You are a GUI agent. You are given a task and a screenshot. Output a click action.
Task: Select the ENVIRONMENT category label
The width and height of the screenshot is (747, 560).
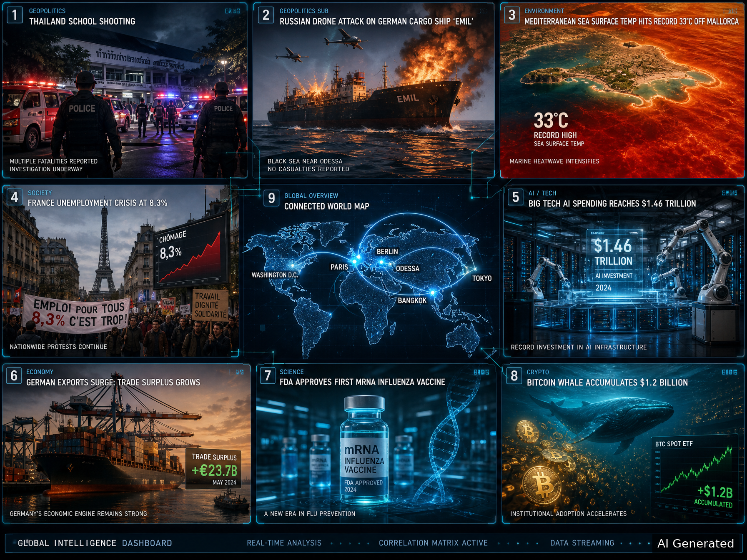[x=544, y=11]
